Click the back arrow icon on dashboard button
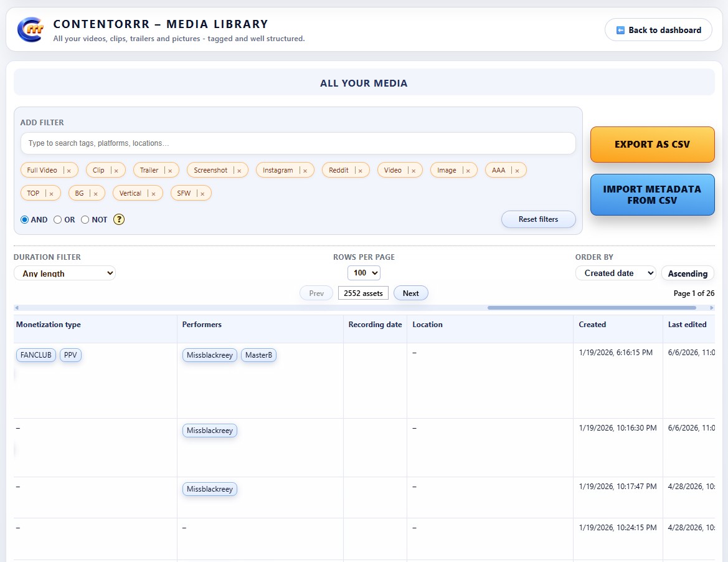 [620, 30]
